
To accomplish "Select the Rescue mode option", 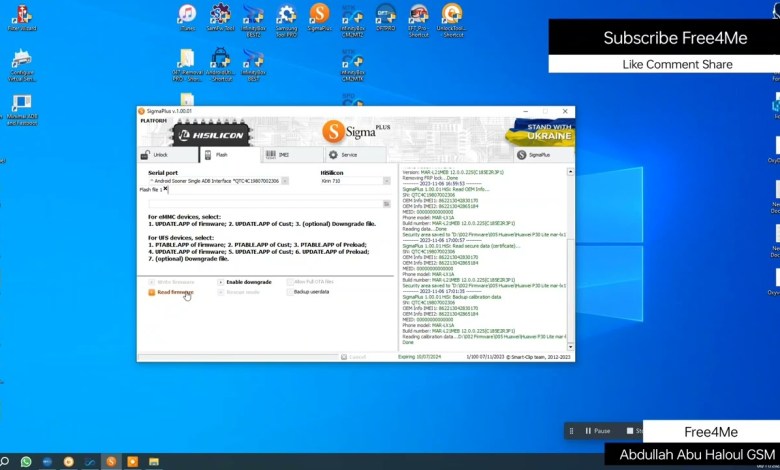I will [239, 292].
